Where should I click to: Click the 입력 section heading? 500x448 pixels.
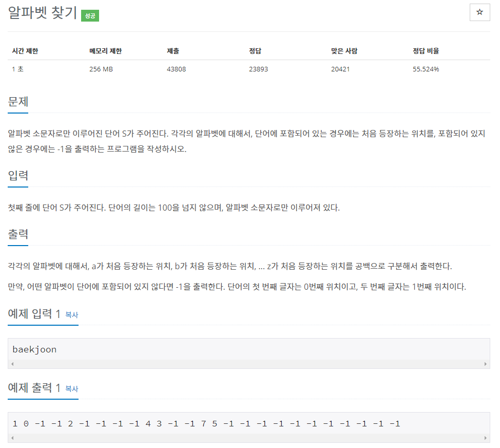[18, 176]
